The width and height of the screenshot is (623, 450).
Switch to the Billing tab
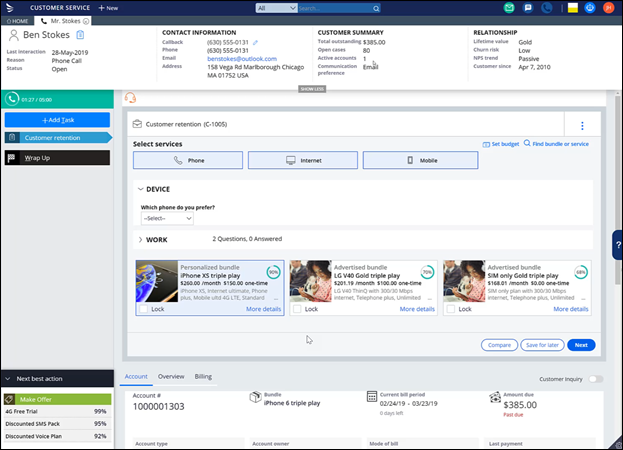click(203, 376)
